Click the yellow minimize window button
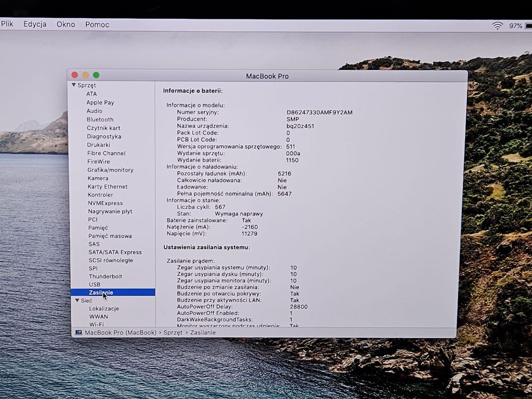Viewport: 532px width, 399px height. tap(86, 75)
